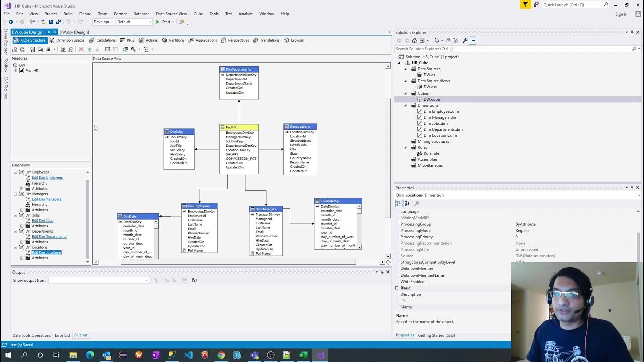Click the Categorized icon in Properties panel
The image size is (644, 362).
click(399, 203)
